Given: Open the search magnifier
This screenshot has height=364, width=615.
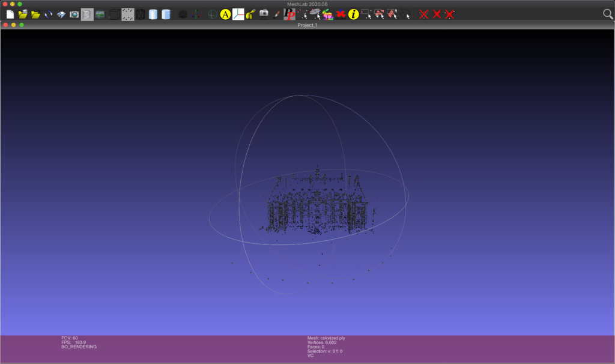Looking at the screenshot, I should pos(608,14).
